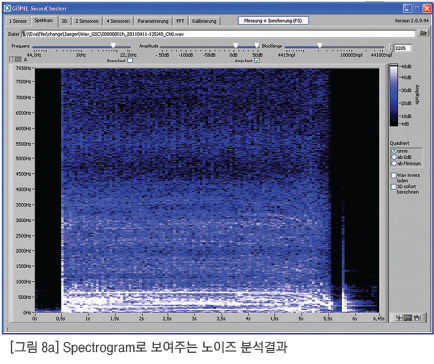Click the Frequenz slider handle
The image size is (434, 364).
pos(113,45)
